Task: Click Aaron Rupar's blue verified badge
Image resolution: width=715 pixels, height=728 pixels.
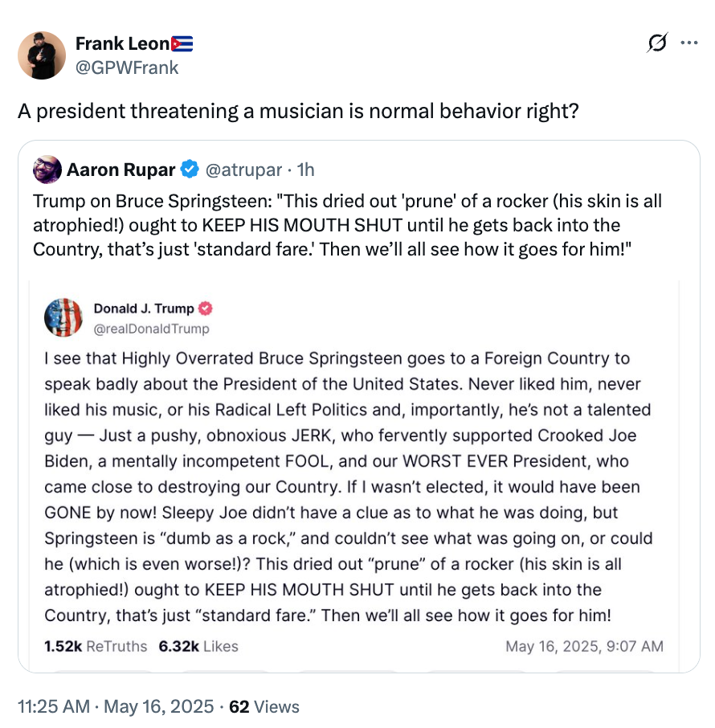Action: pos(189,170)
